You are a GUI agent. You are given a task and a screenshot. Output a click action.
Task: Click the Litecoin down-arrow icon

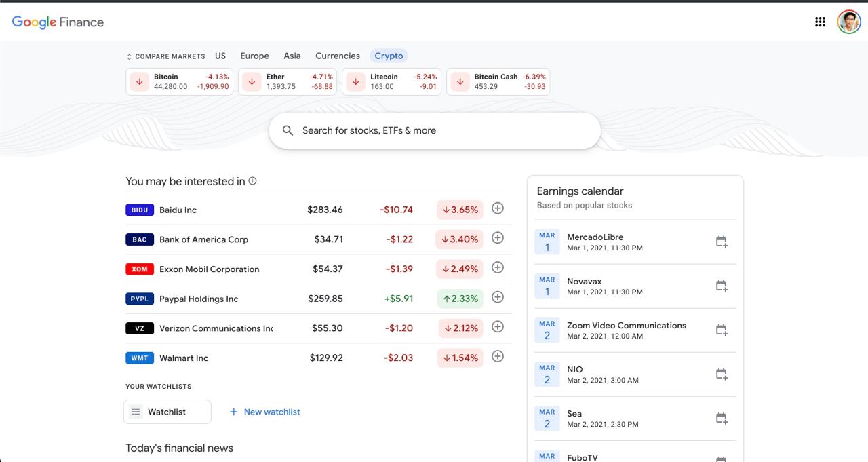[x=356, y=81]
